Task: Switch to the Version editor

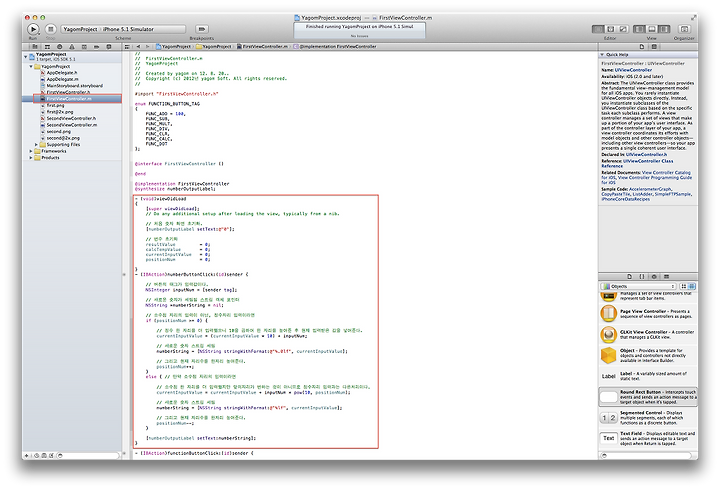Action: (x=623, y=29)
